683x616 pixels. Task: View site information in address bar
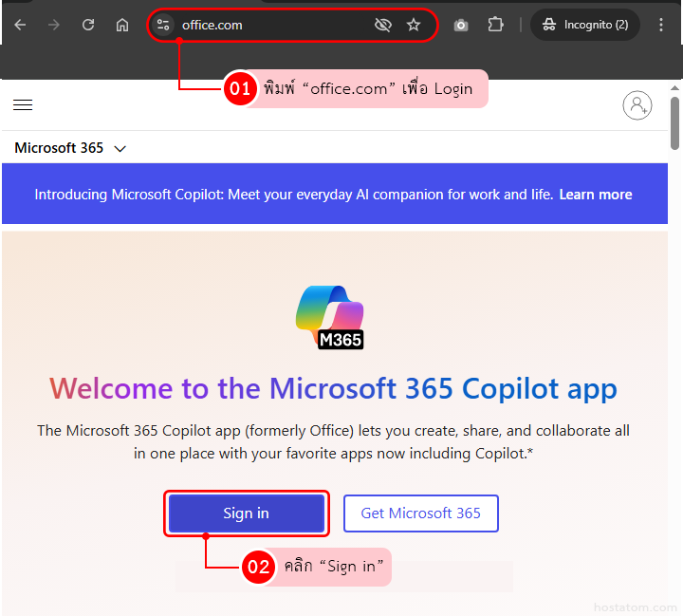coord(163,26)
